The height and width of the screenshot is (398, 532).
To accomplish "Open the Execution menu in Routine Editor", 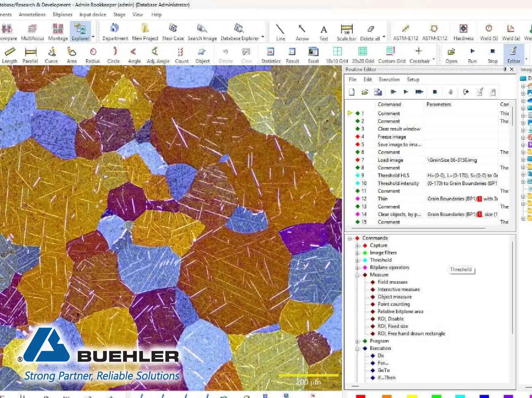I will click(389, 79).
